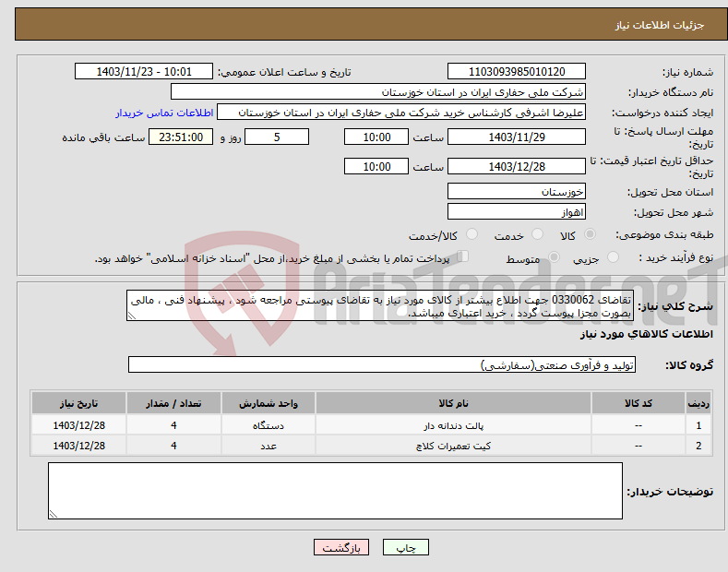Click the ردیف column header
This screenshot has height=572, width=728.
698,403
